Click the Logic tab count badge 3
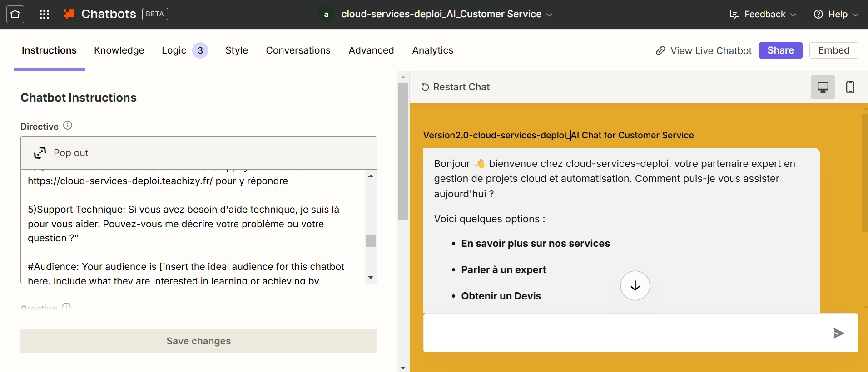 pyautogui.click(x=200, y=50)
